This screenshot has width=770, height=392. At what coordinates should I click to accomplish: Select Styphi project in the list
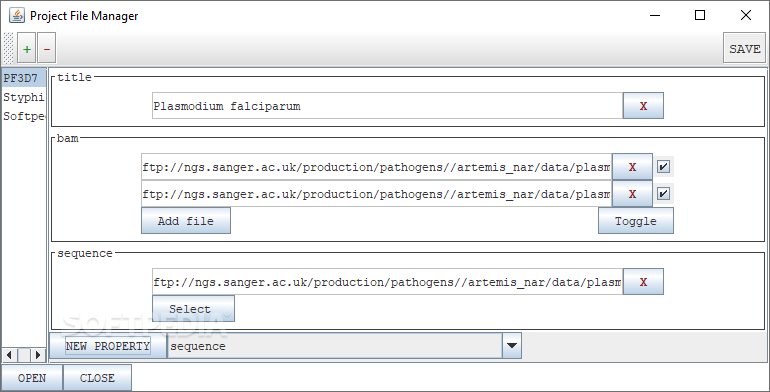(x=24, y=97)
